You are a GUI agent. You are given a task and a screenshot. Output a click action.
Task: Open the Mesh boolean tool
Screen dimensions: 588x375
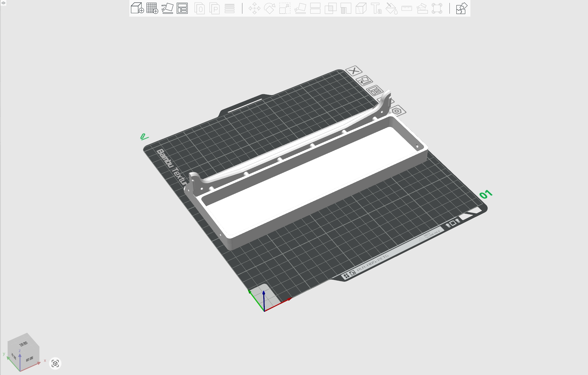pyautogui.click(x=330, y=8)
